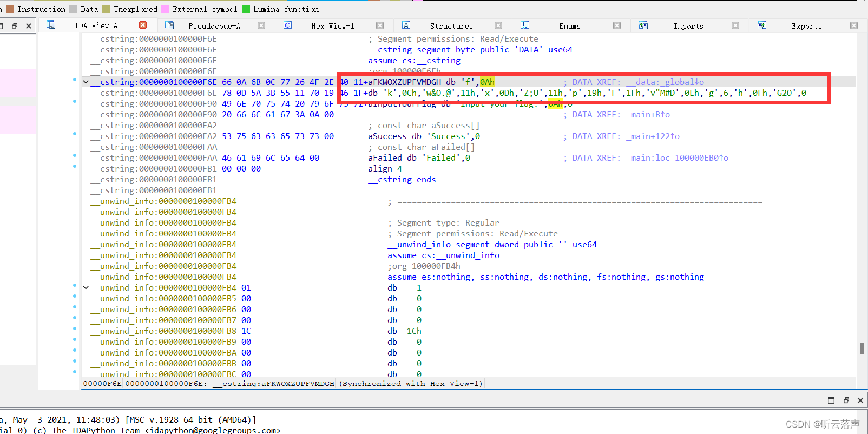Viewport: 868px width, 434px height.
Task: Follow the _main+B xref link
Action: 648,115
